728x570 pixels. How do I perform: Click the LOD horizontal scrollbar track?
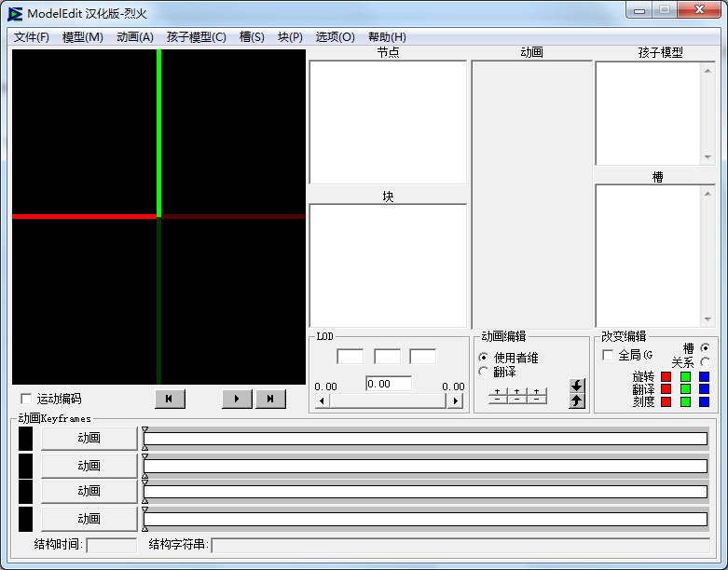coord(389,400)
